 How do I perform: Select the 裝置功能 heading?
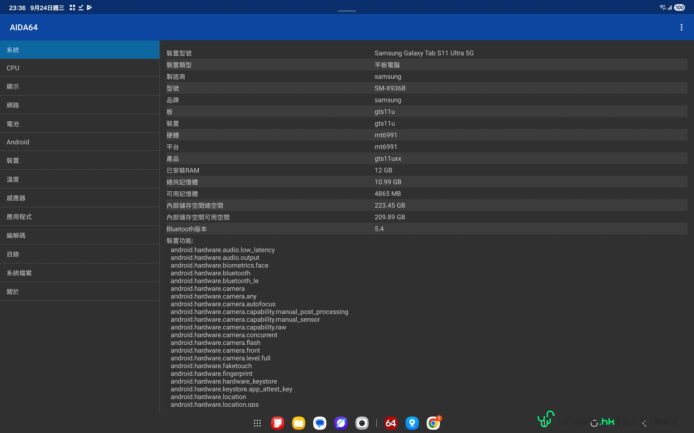[x=180, y=241]
